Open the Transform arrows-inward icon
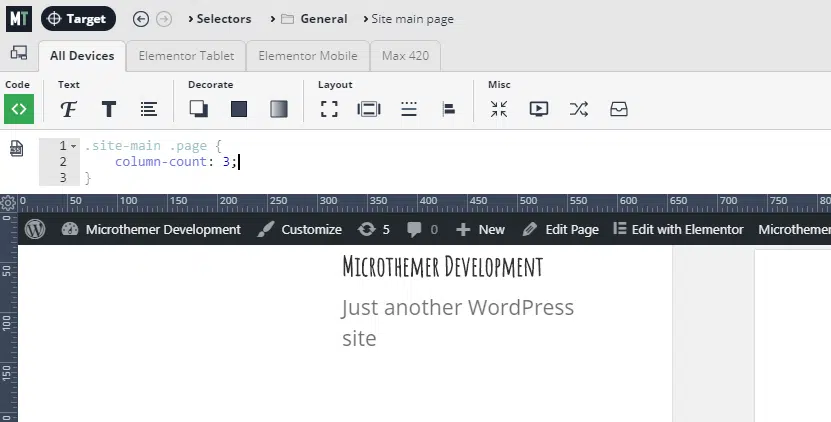The image size is (831, 422). tap(499, 109)
